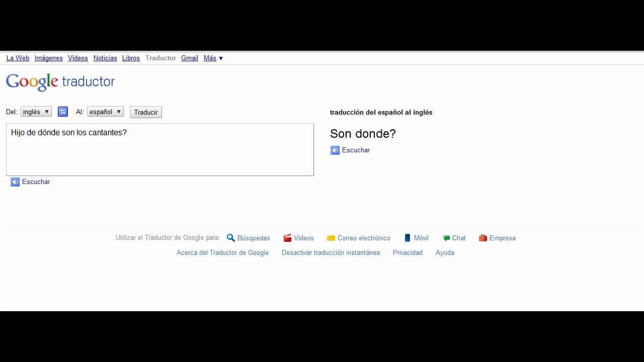Click the Vídeos clapperboard icon
This screenshot has width=644, height=362.
[287, 238]
